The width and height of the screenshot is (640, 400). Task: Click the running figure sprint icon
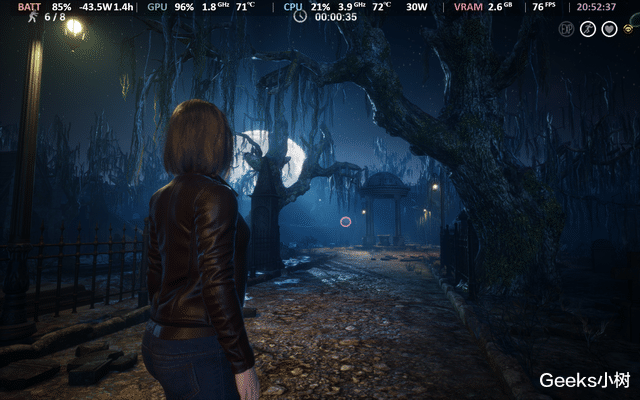[588, 29]
